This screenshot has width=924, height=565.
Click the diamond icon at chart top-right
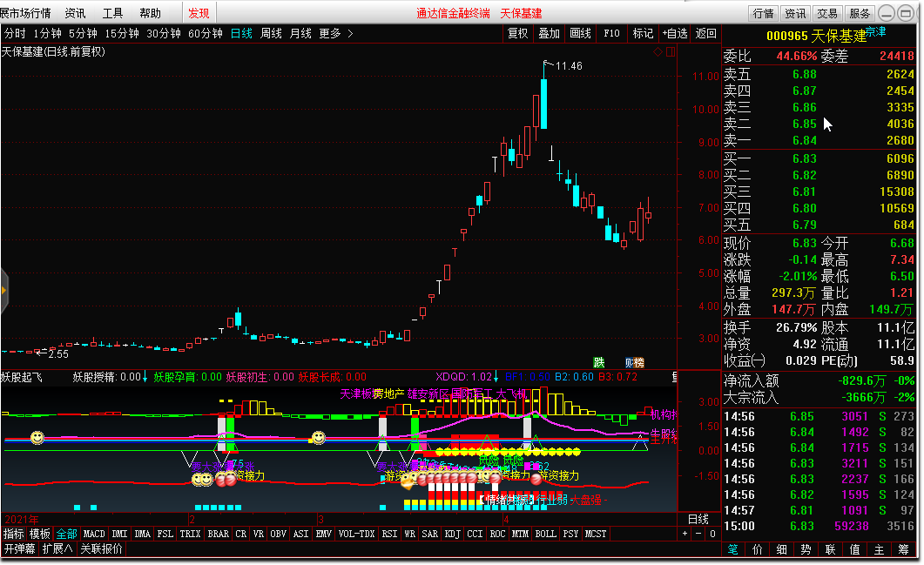click(658, 52)
